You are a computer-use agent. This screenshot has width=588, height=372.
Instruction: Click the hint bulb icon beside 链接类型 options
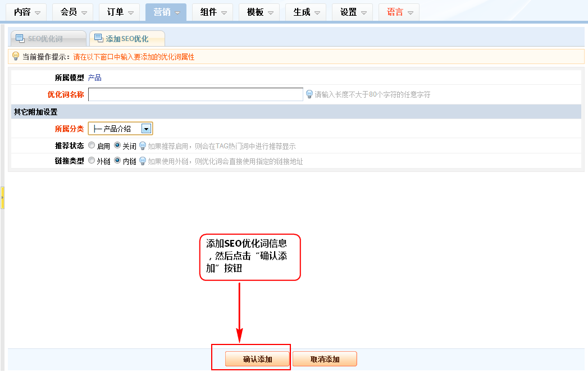(x=143, y=161)
